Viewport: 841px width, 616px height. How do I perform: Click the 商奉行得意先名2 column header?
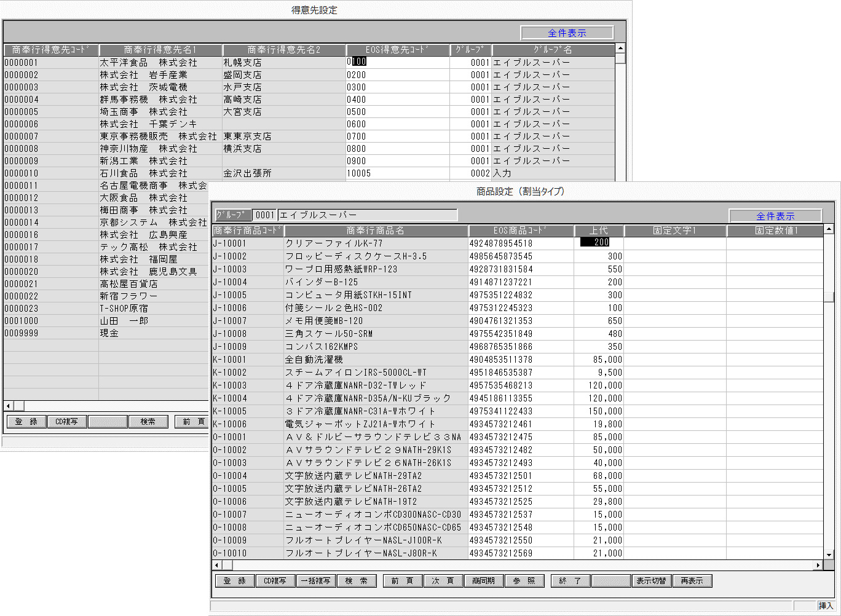click(284, 50)
